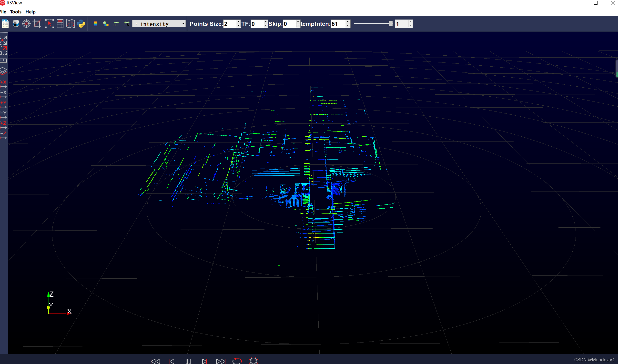Open the Python console icon
Image resolution: width=618 pixels, height=364 pixels.
click(81, 24)
